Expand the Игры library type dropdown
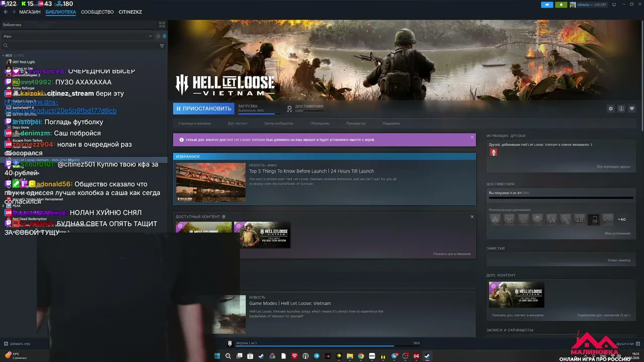Image resolution: width=644 pixels, height=362 pixels. click(x=77, y=36)
